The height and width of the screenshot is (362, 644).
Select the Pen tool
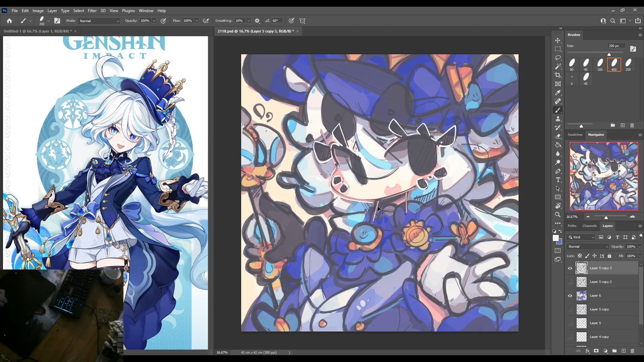pyautogui.click(x=558, y=171)
